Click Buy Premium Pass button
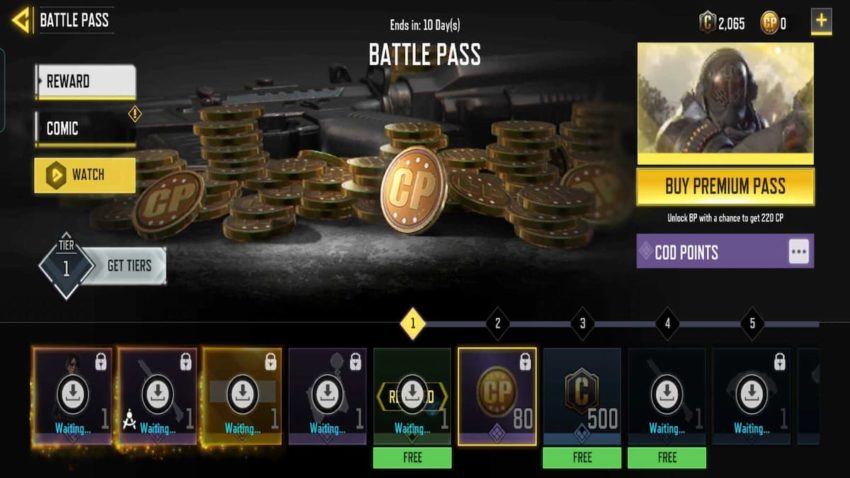Image resolution: width=850 pixels, height=478 pixels. point(725,186)
